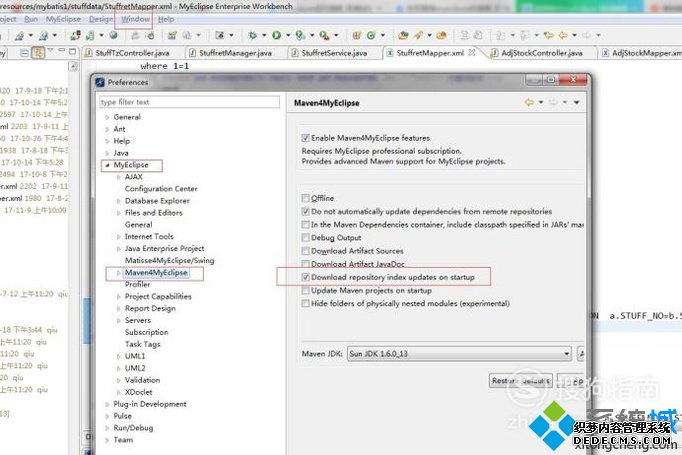
Task: Select Internet Tools preference item
Action: pos(149,237)
